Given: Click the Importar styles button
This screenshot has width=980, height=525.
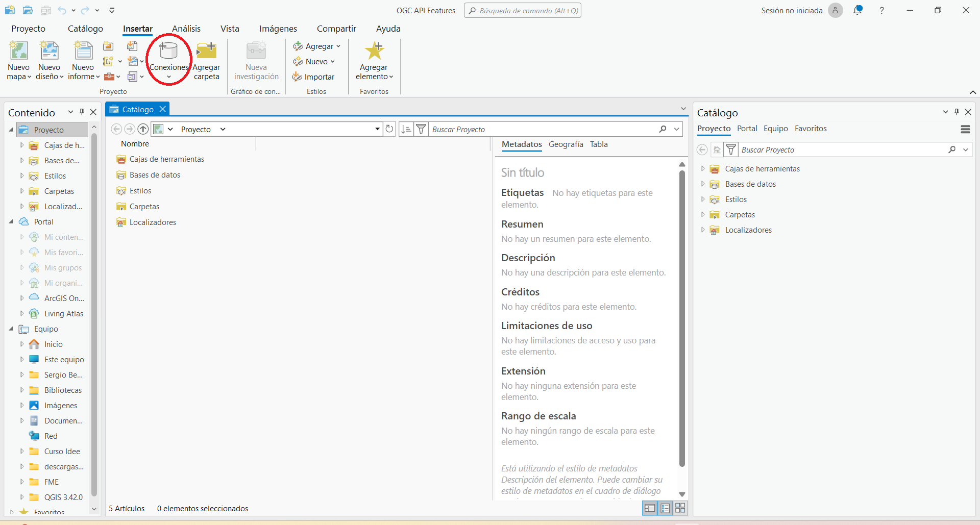Looking at the screenshot, I should click(313, 77).
